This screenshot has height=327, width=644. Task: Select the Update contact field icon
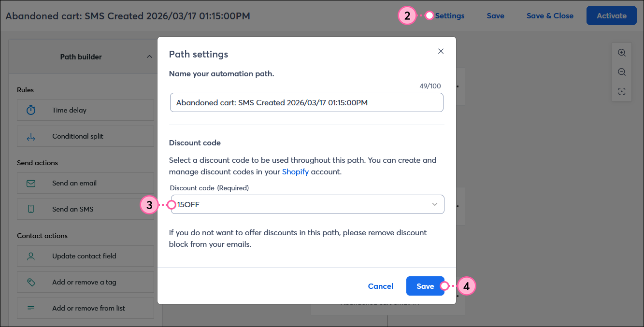coord(30,256)
